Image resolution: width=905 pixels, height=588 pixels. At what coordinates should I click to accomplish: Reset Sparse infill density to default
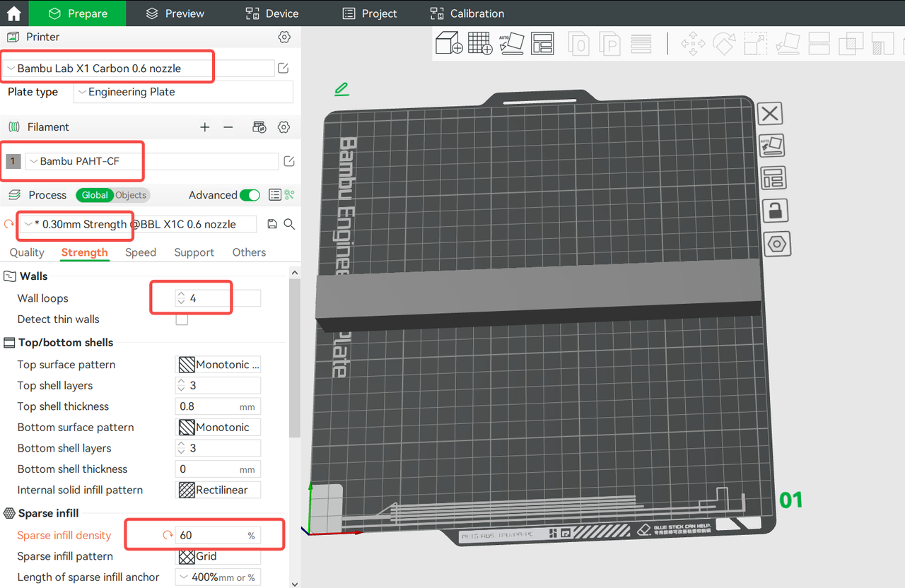(168, 536)
